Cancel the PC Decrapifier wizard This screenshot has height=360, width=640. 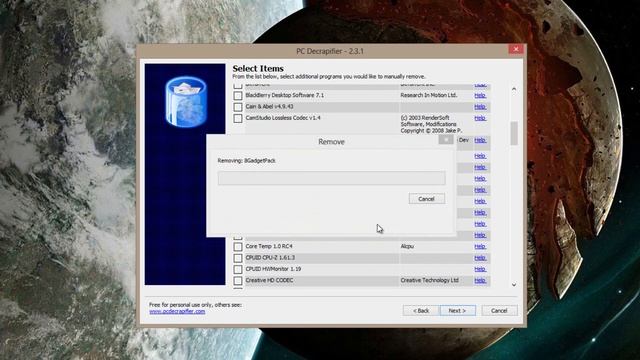click(499, 311)
